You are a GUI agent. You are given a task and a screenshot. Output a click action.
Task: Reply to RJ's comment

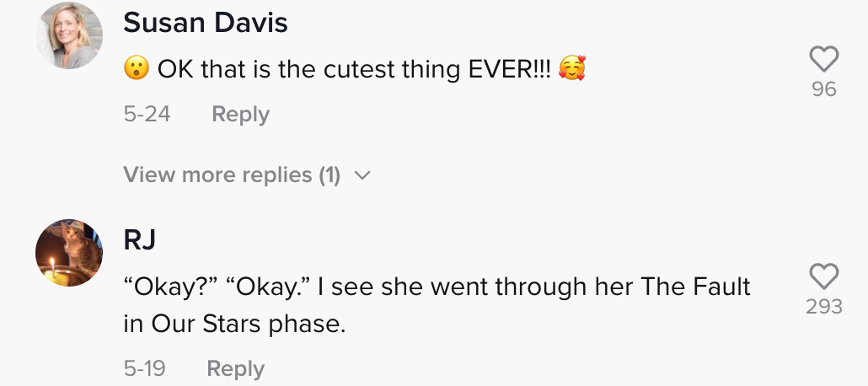235,368
